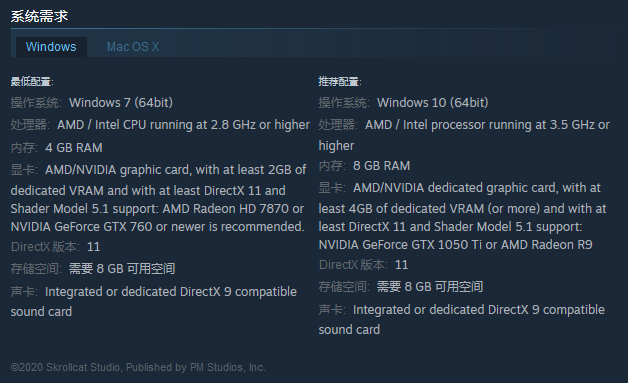Click the Windows 7 (64bit) text
This screenshot has height=383, width=628.
tap(121, 103)
